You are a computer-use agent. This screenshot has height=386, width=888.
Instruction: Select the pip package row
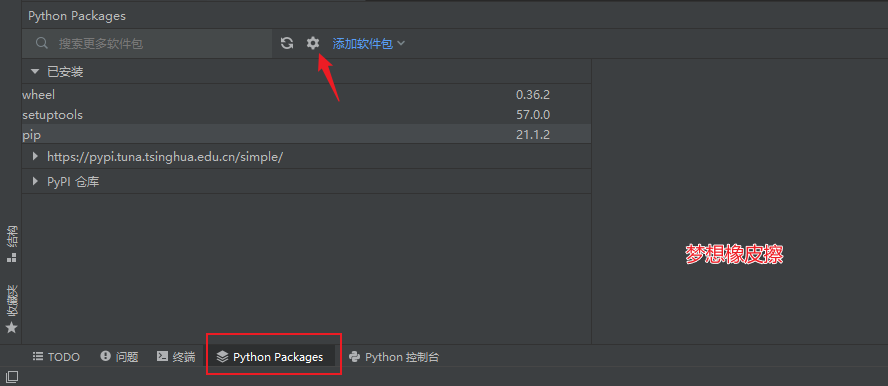click(306, 135)
